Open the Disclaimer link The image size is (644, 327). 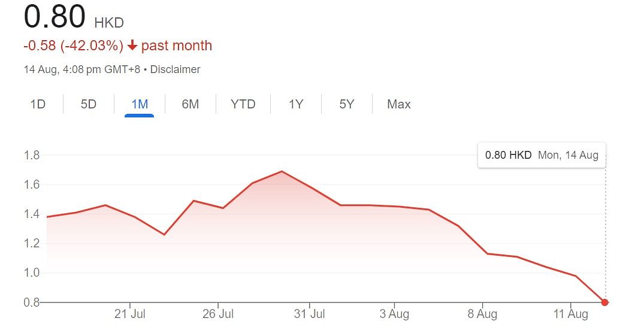(175, 69)
